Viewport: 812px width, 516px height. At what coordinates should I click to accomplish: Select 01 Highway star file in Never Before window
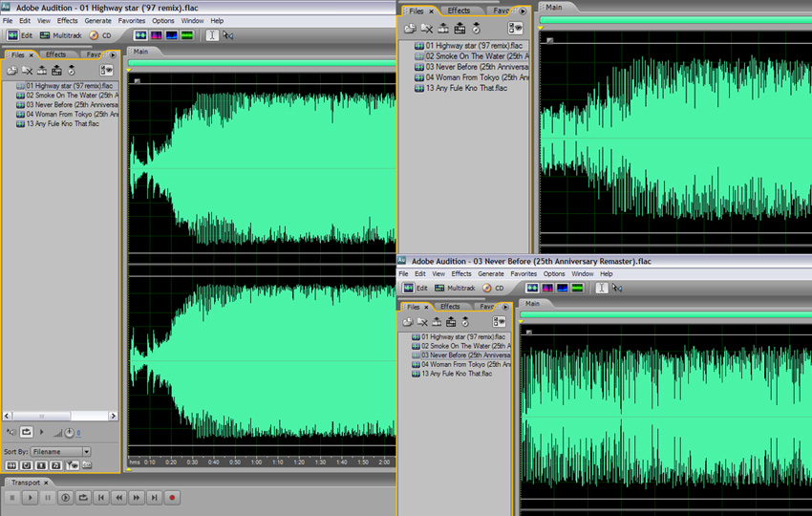(459, 336)
